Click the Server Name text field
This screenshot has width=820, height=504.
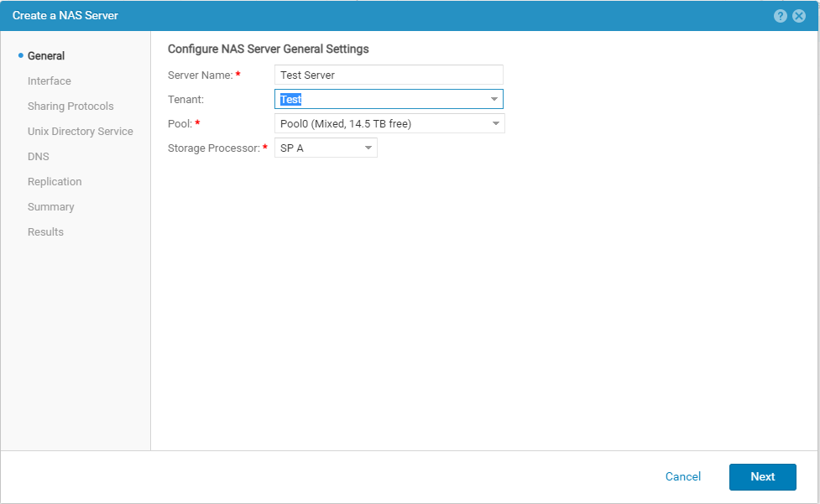(x=389, y=75)
